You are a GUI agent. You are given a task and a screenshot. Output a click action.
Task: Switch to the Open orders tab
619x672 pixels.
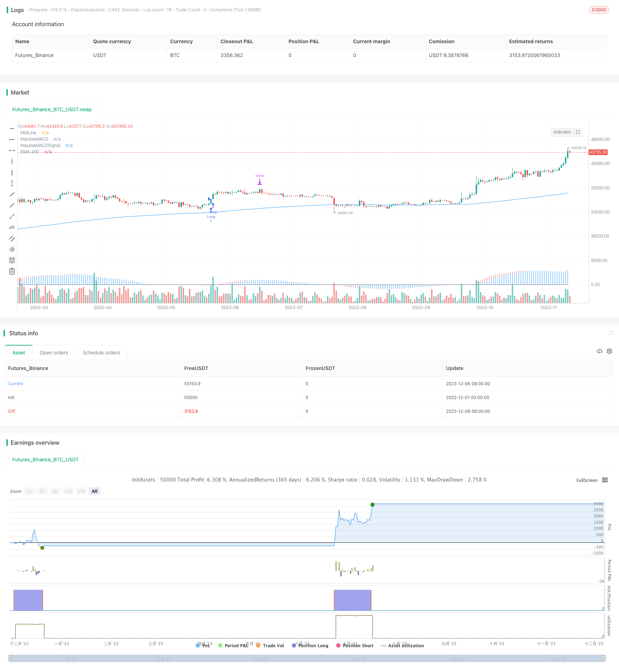(54, 353)
